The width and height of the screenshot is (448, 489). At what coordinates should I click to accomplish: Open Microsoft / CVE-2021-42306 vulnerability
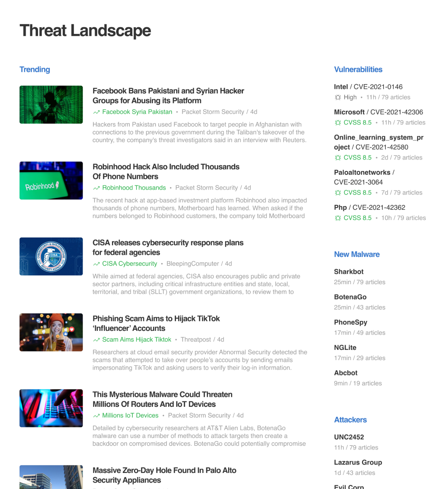coord(379,112)
